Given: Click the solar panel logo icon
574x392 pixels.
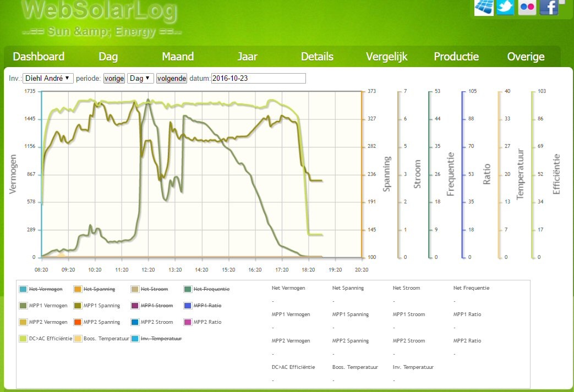Looking at the screenshot, I should pos(484,7).
